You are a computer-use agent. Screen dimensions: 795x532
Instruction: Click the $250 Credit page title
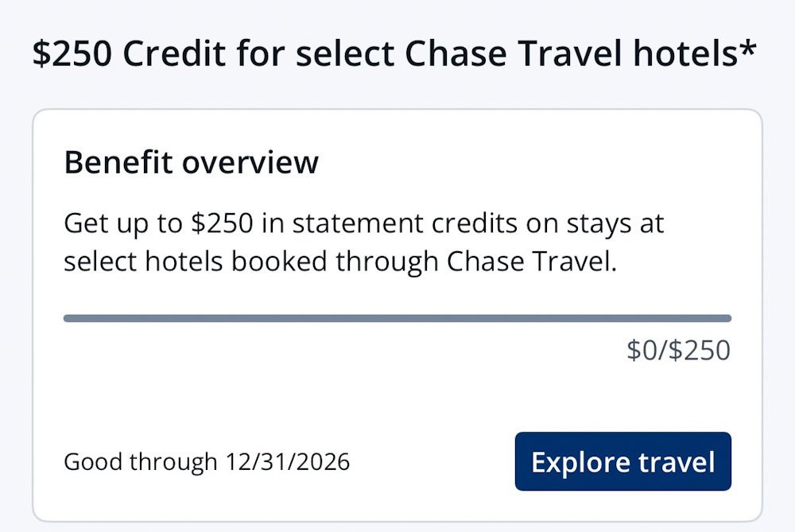tap(394, 53)
